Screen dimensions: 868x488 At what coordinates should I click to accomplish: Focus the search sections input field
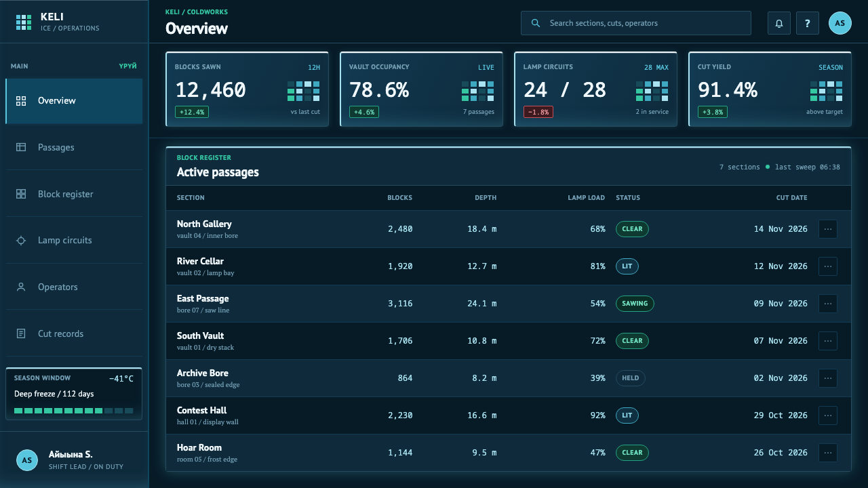point(636,23)
